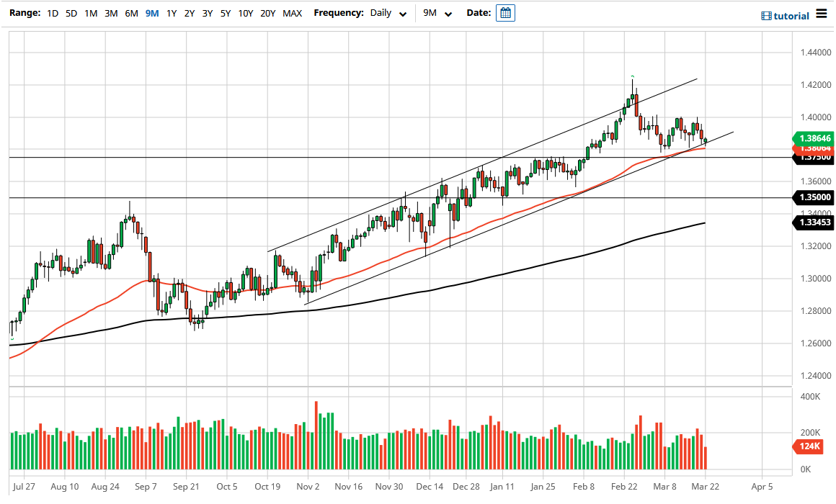Screen dimensions: 836x504
Task: Open the date picker calendar icon
Action: [504, 12]
